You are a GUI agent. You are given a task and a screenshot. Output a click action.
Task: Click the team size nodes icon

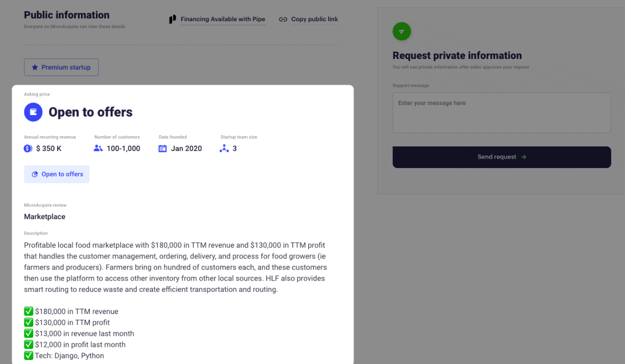(224, 148)
